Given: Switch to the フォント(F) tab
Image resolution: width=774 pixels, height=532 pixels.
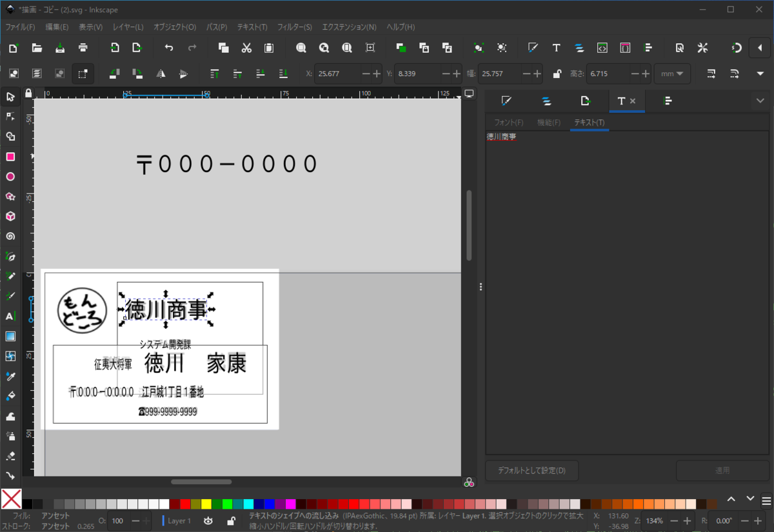Looking at the screenshot, I should (x=509, y=123).
